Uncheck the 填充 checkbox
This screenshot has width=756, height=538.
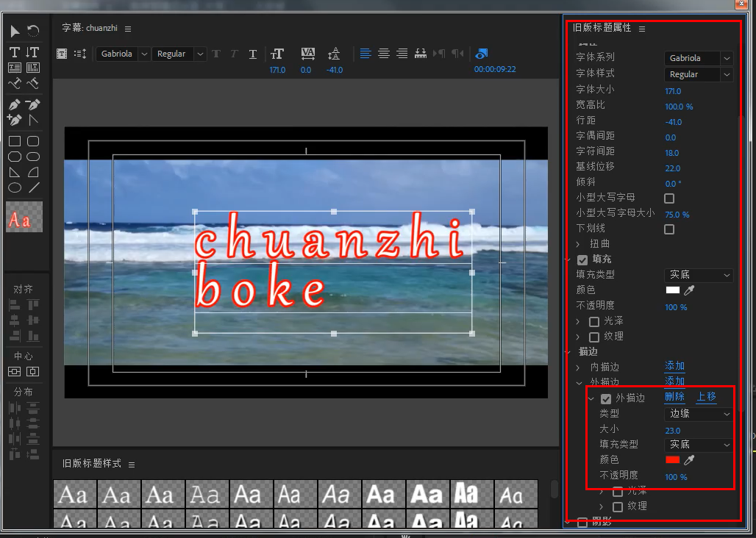582,260
